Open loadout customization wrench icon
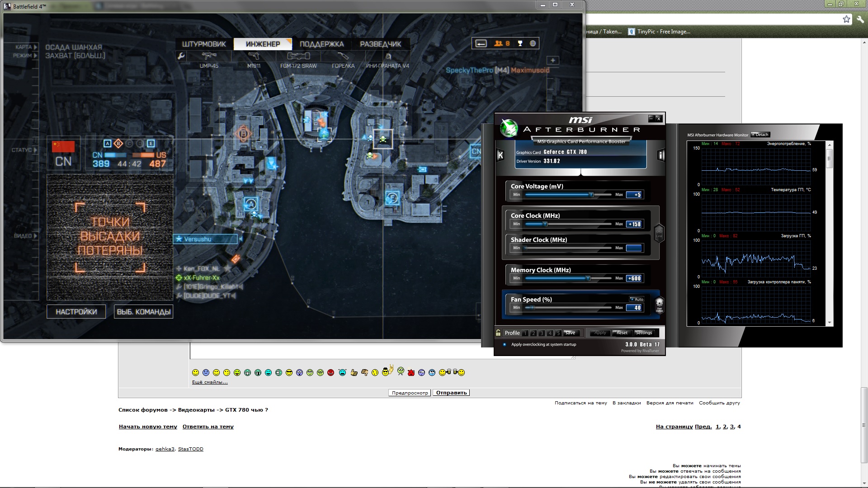Viewport: 868px width, 488px height. pyautogui.click(x=181, y=56)
